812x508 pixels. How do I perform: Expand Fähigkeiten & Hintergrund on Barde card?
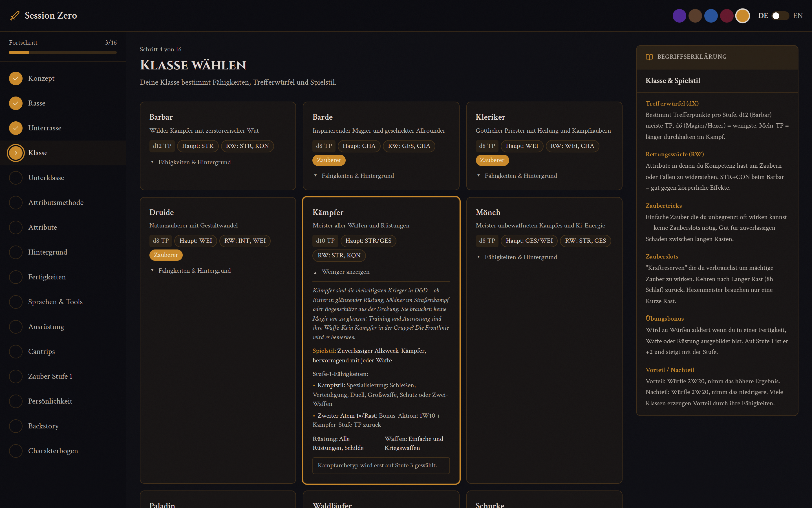tap(354, 176)
